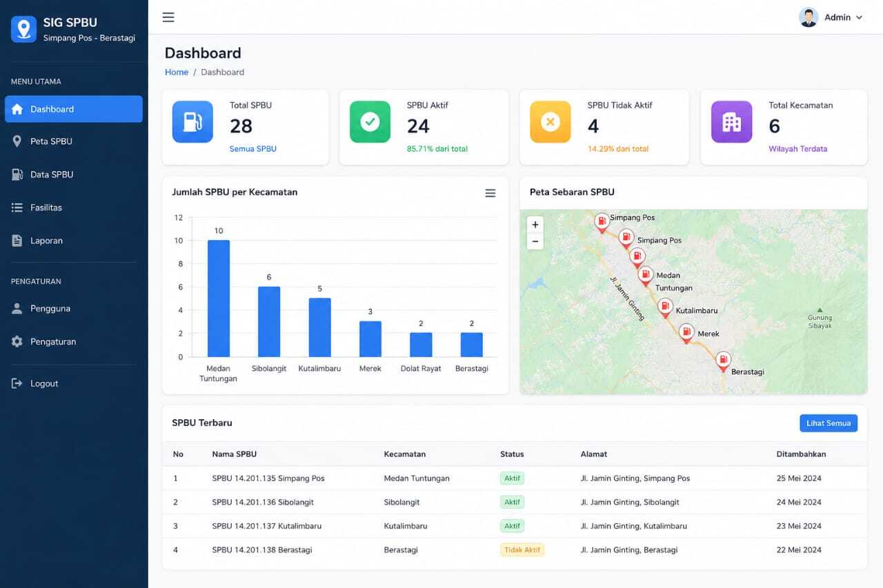Click the SIG SPBU logo icon

pyautogui.click(x=23, y=29)
